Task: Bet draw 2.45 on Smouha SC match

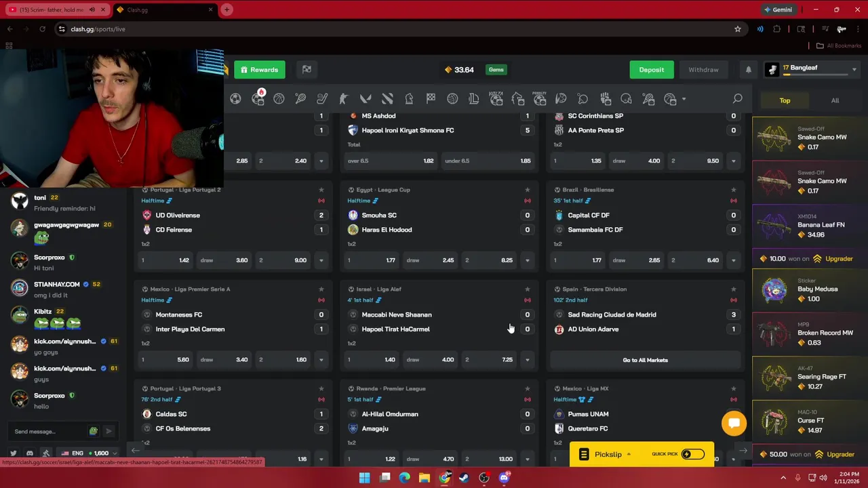Action: 430,260
